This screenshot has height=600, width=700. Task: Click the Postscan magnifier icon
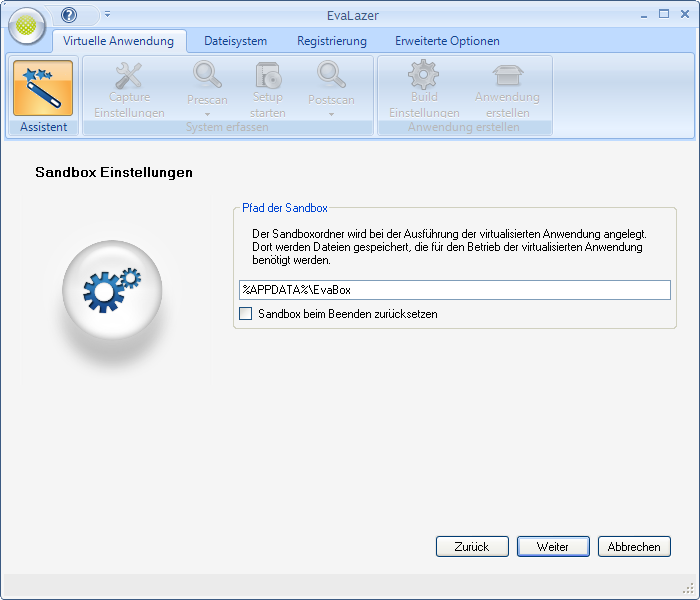click(331, 76)
